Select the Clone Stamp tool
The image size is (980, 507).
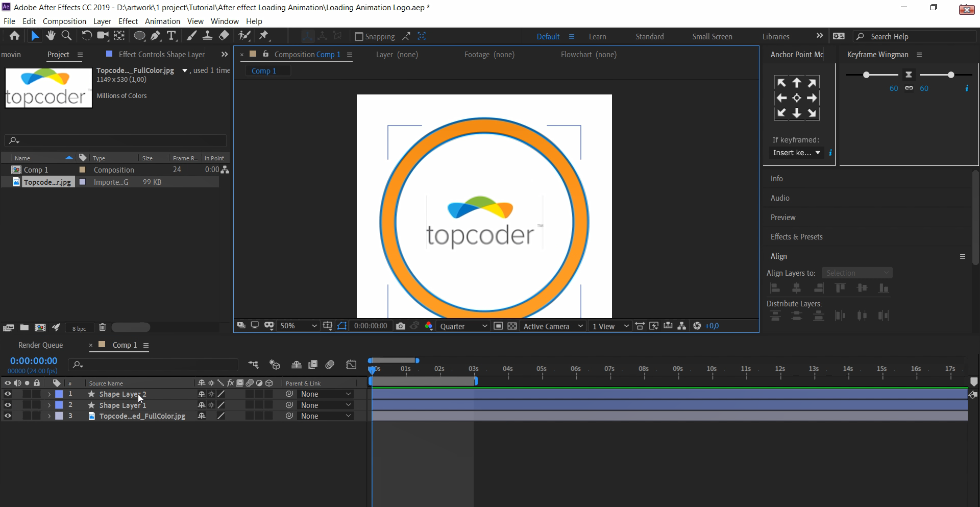click(207, 36)
